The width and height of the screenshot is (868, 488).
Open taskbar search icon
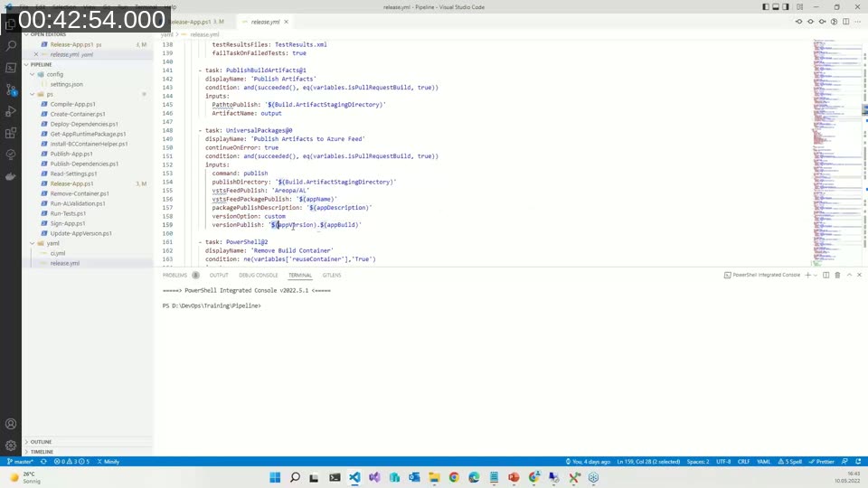[x=295, y=477]
